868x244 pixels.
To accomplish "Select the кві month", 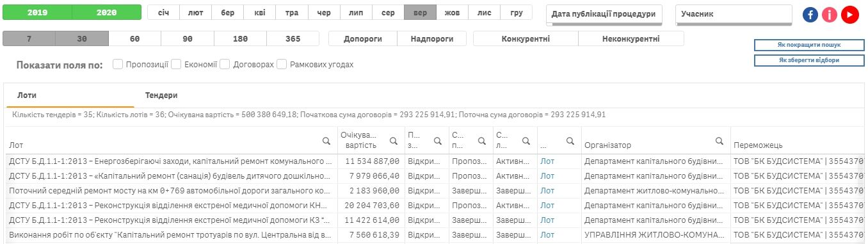I will tap(260, 12).
